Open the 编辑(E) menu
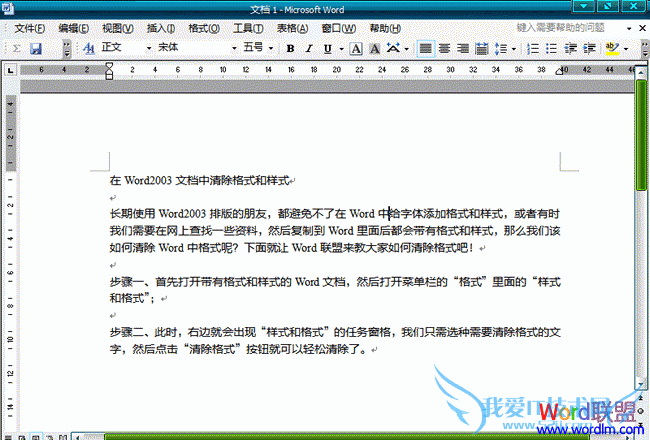The image size is (650, 440). click(74, 28)
